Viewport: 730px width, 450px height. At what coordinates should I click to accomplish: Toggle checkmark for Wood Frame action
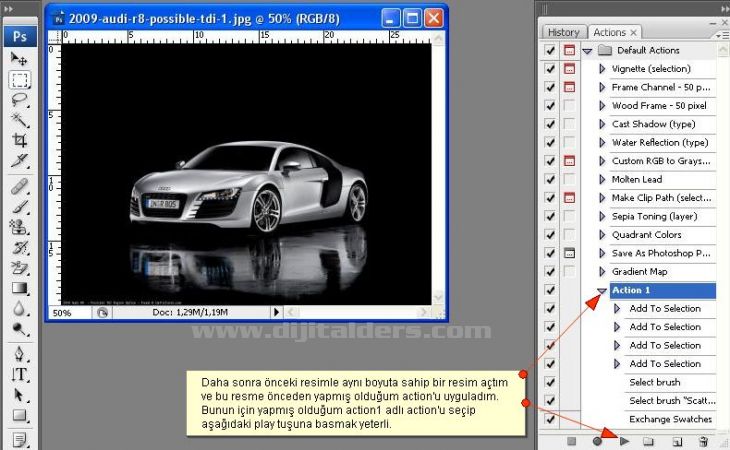coord(550,106)
